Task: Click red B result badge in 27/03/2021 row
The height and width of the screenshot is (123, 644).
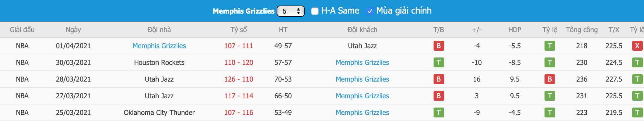Action: pyautogui.click(x=439, y=96)
